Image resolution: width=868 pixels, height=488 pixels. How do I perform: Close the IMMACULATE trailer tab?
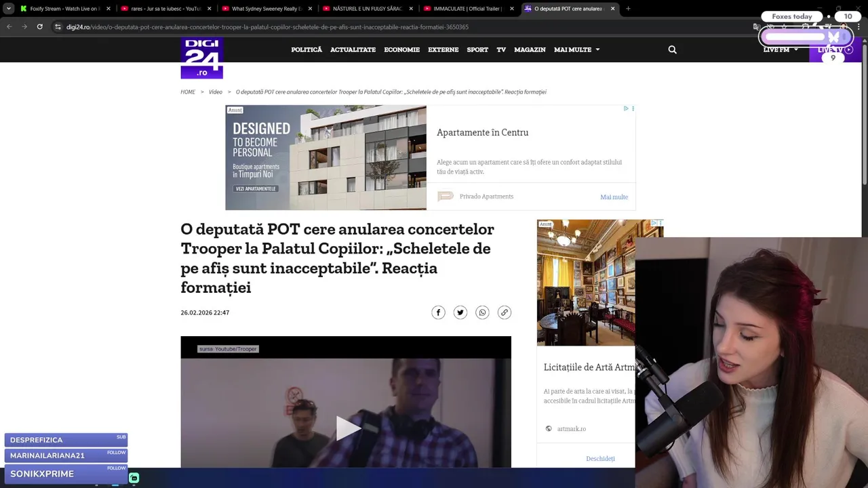512,9
